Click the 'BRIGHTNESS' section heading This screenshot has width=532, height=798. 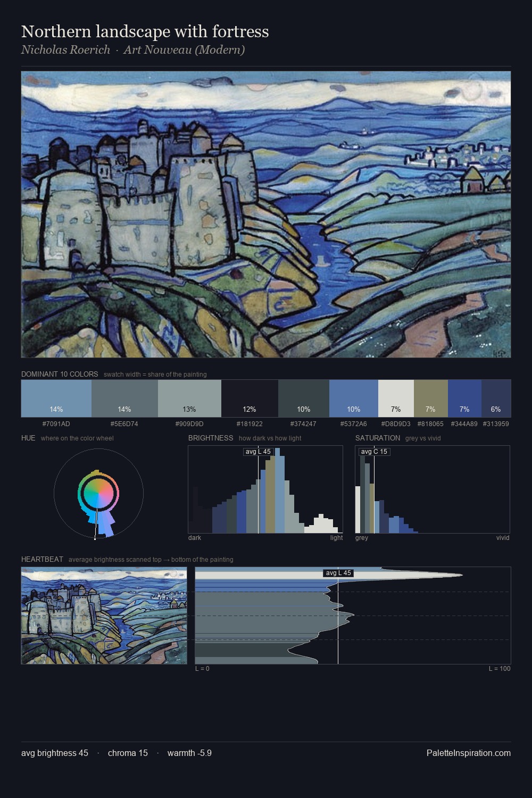point(211,438)
